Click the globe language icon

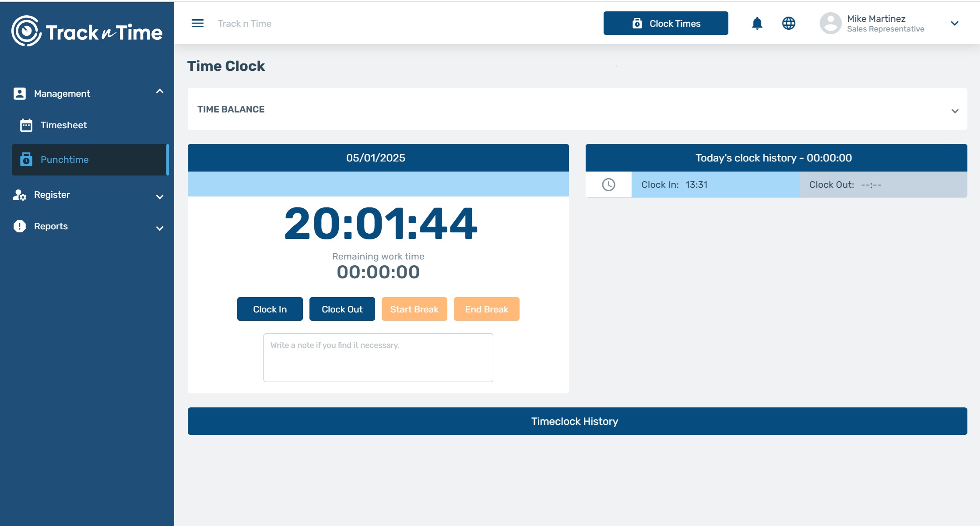click(788, 23)
